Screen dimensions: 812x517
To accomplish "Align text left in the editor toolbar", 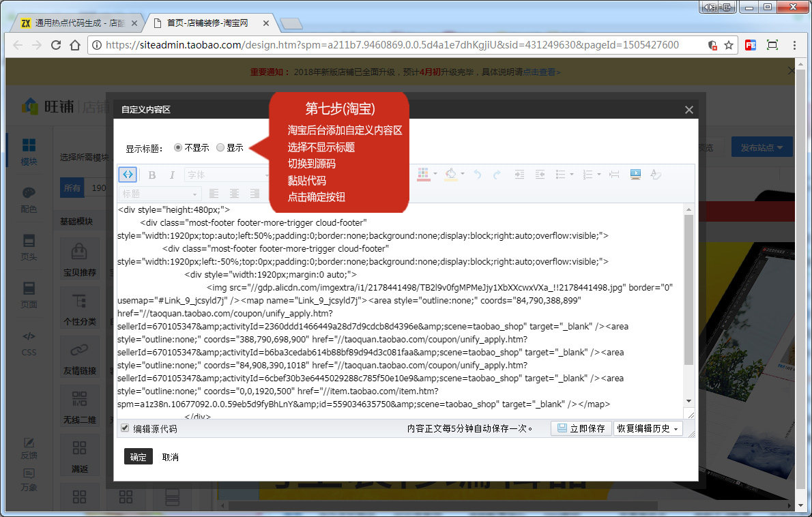I will pos(214,194).
